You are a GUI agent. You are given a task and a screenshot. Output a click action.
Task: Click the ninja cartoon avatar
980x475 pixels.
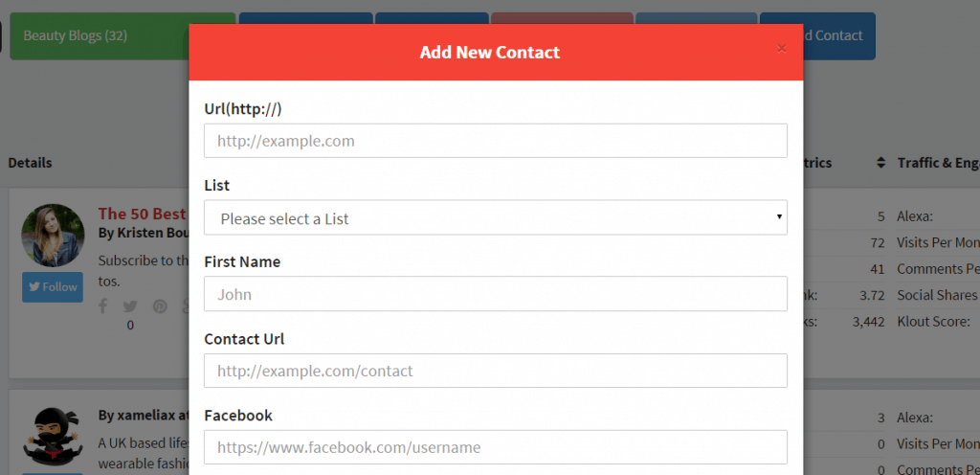coord(54,435)
